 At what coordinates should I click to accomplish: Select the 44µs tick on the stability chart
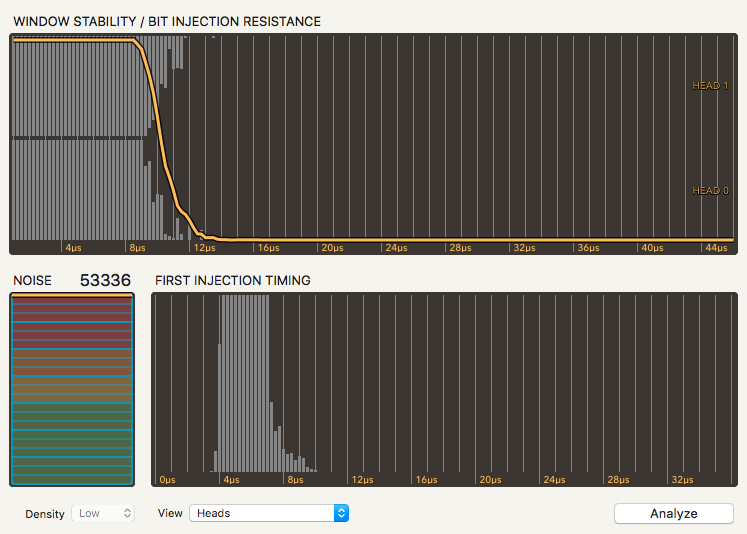coord(716,247)
